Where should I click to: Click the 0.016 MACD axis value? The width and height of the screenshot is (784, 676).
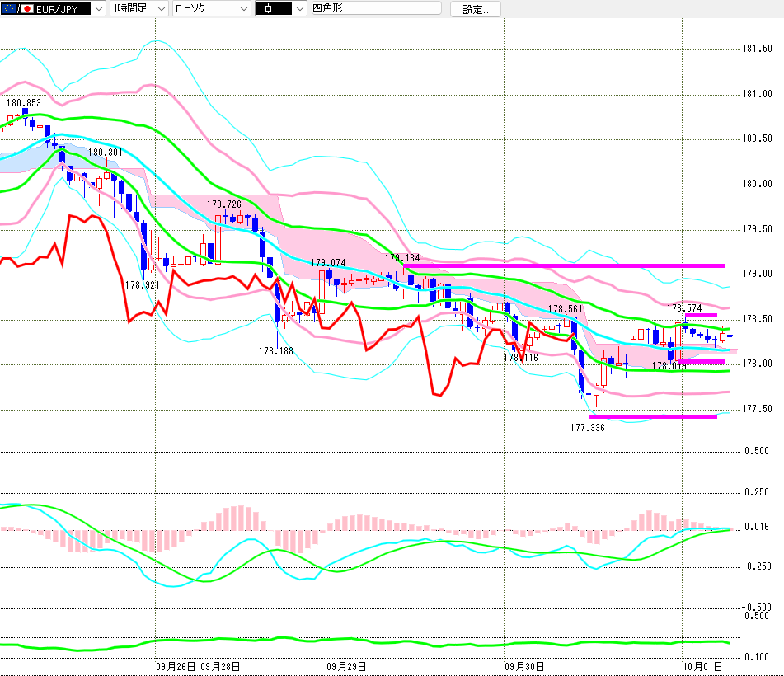[x=757, y=527]
